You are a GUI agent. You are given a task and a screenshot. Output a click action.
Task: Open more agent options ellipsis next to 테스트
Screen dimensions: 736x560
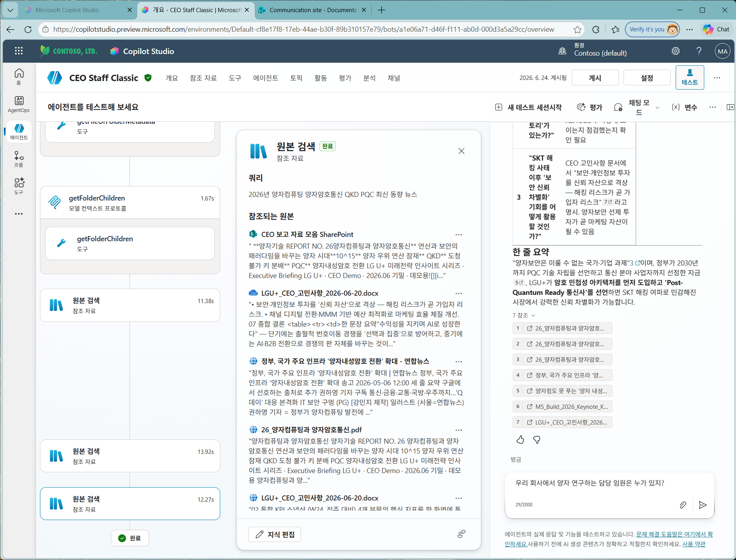pyautogui.click(x=717, y=78)
